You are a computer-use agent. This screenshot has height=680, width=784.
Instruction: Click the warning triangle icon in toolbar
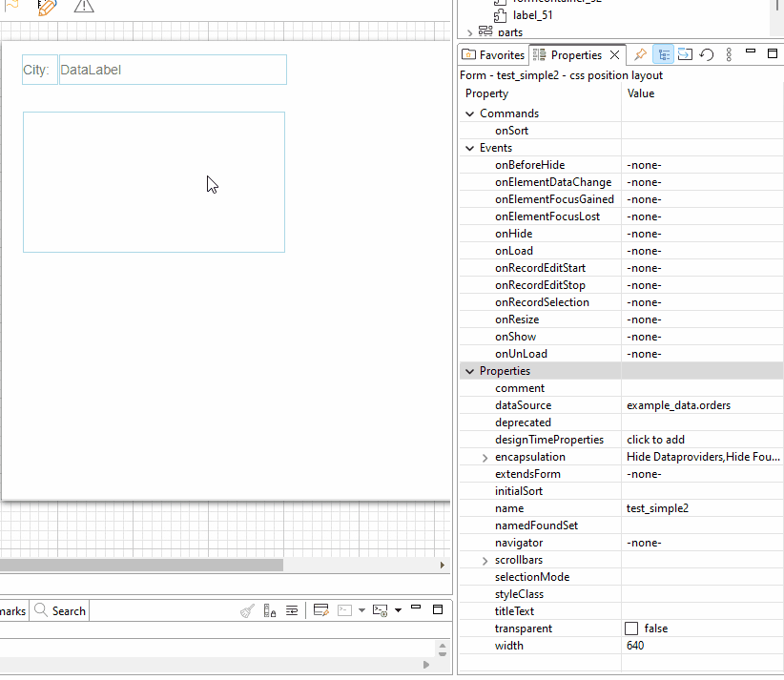[x=84, y=7]
